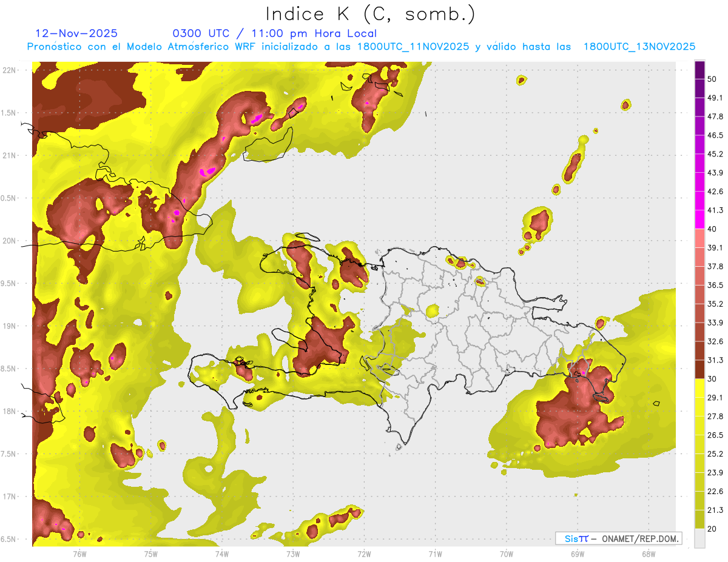Screen dimensions: 728x562
Task: Click the latitude label '22N'
Action: 9,70
